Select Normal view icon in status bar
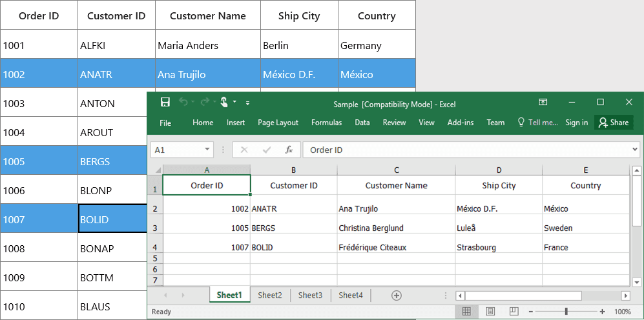The image size is (644, 320). click(x=466, y=312)
